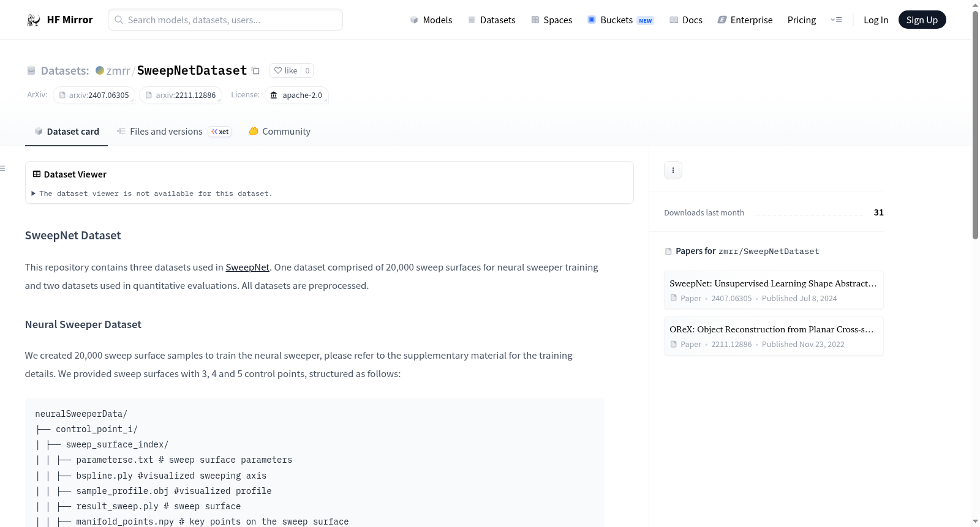Click the result_sweep.ply line in code block

[159, 507]
